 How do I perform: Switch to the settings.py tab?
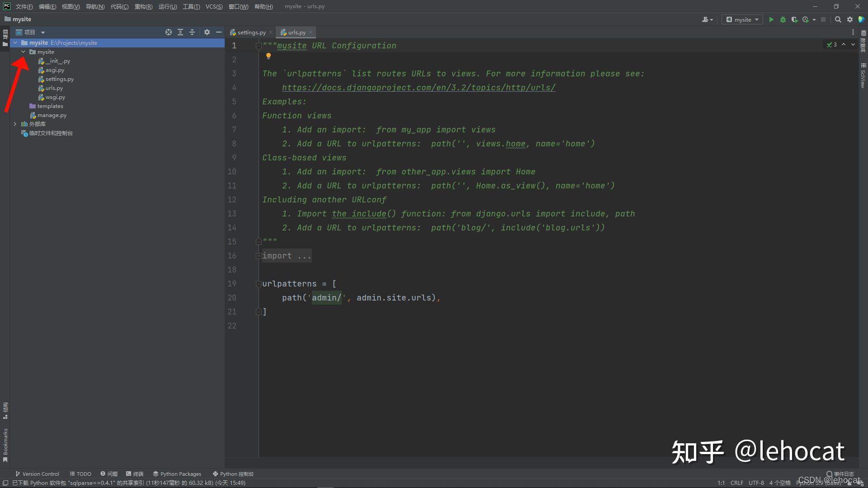point(251,33)
